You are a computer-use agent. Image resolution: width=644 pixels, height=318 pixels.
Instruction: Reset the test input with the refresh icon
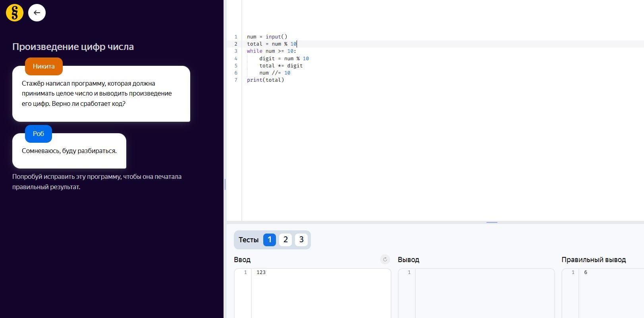click(385, 259)
